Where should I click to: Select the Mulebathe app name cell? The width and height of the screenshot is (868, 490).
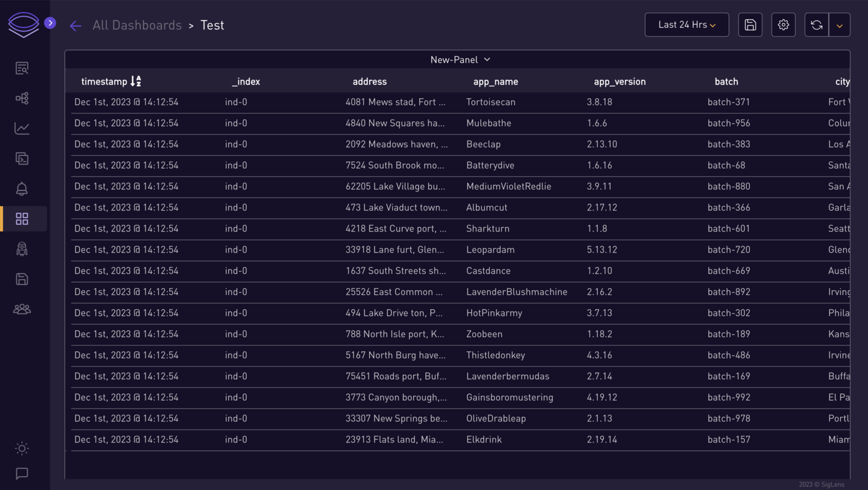pos(489,123)
